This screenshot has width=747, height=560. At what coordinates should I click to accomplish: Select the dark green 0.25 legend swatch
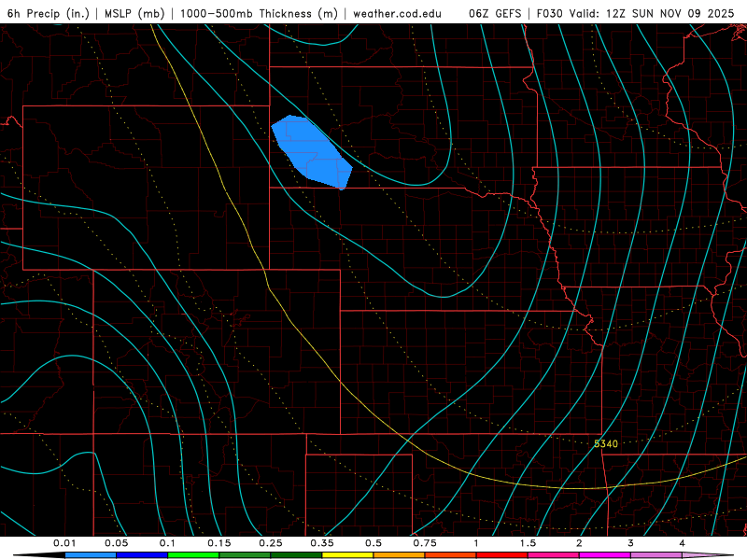[296, 555]
